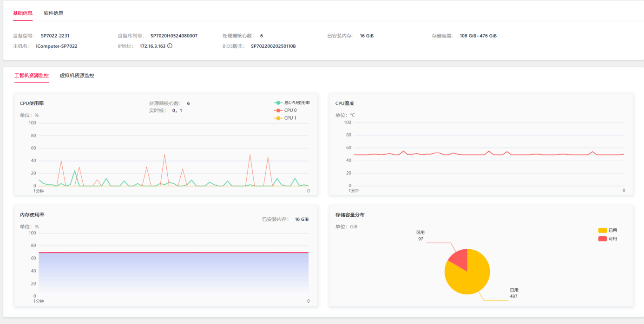
Task: Select the 工智机资源监控 tab
Action: (x=32, y=75)
